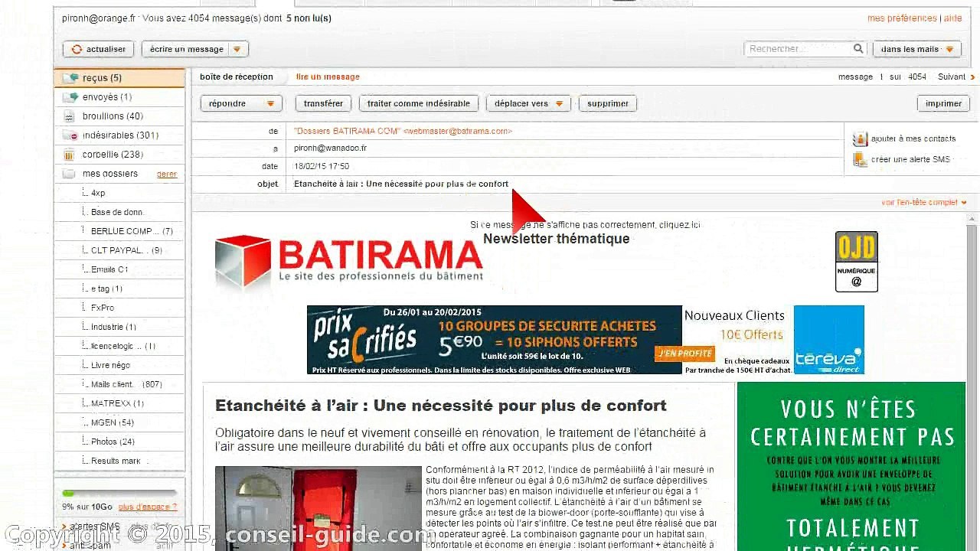
Task: Click the Rechercher search field
Action: point(797,49)
